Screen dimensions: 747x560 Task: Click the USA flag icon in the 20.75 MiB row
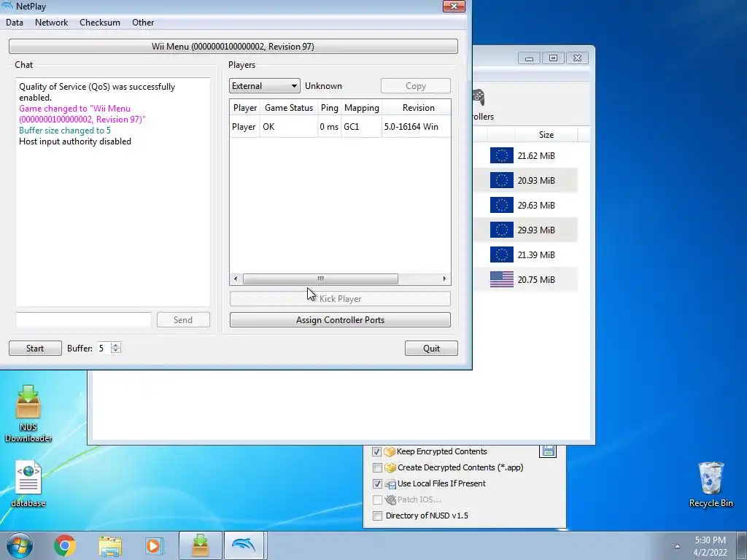502,279
